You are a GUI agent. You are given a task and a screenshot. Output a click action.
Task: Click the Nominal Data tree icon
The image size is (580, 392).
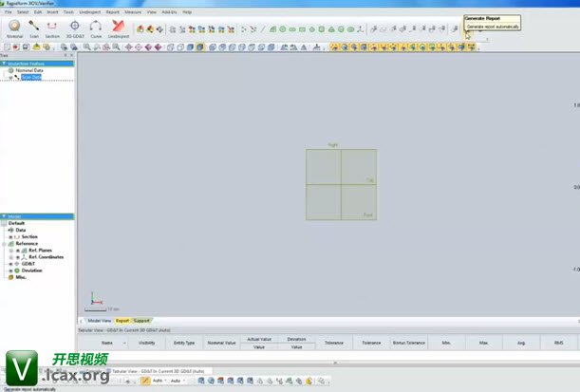10,70
